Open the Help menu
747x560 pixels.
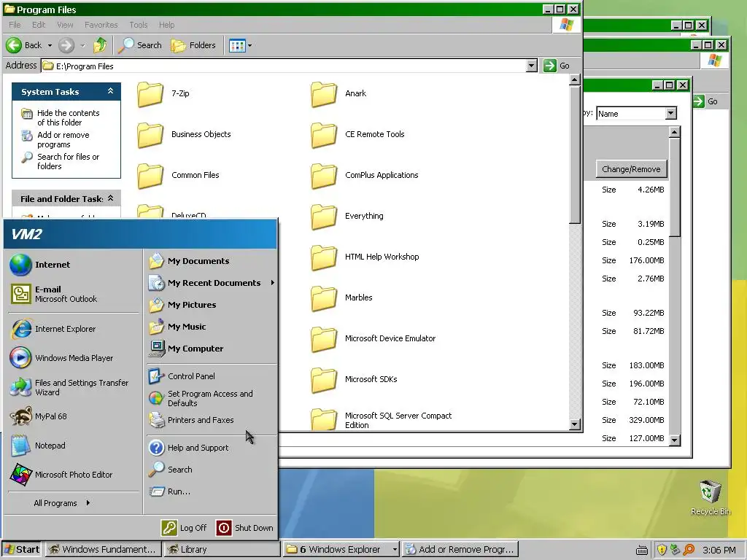pyautogui.click(x=167, y=25)
